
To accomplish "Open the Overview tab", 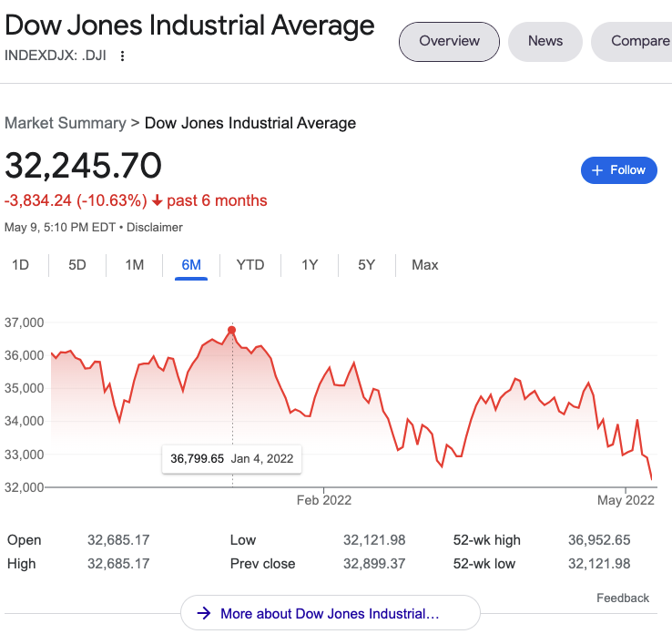I will tap(449, 41).
